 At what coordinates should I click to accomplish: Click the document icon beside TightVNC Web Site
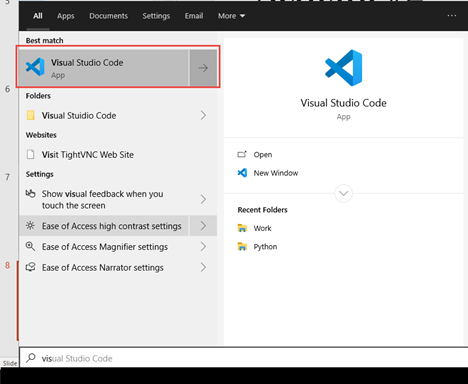click(30, 154)
